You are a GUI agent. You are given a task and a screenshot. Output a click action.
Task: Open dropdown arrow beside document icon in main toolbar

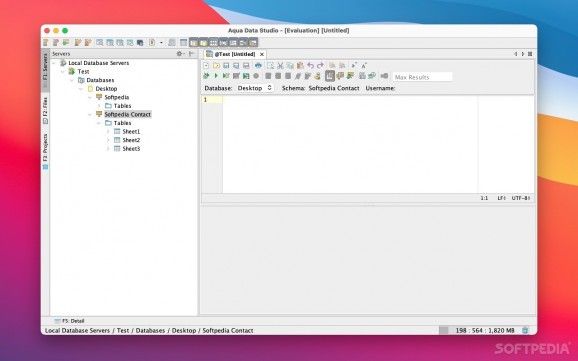(161, 43)
